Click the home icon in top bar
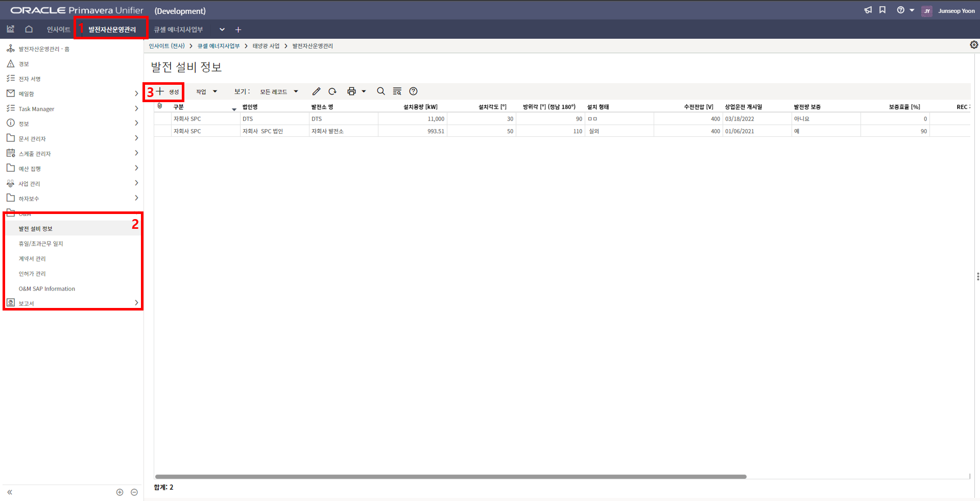980x501 pixels. pyautogui.click(x=29, y=29)
